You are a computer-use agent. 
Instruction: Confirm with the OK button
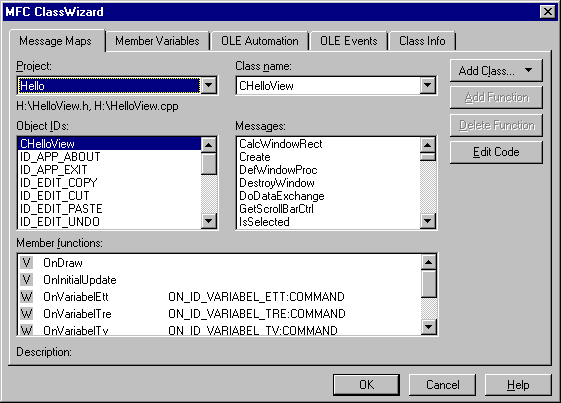[366, 385]
